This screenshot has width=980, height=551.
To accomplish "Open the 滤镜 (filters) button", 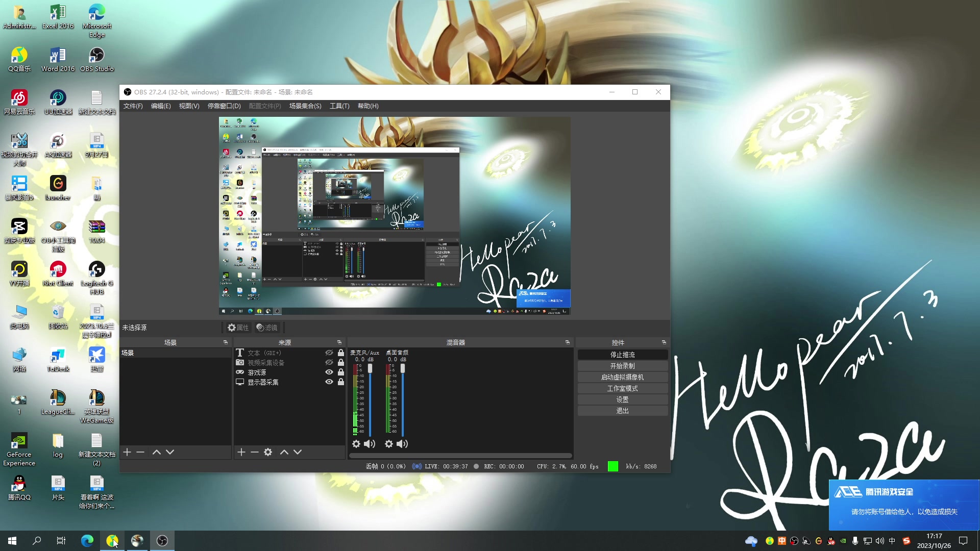I will [x=267, y=328].
